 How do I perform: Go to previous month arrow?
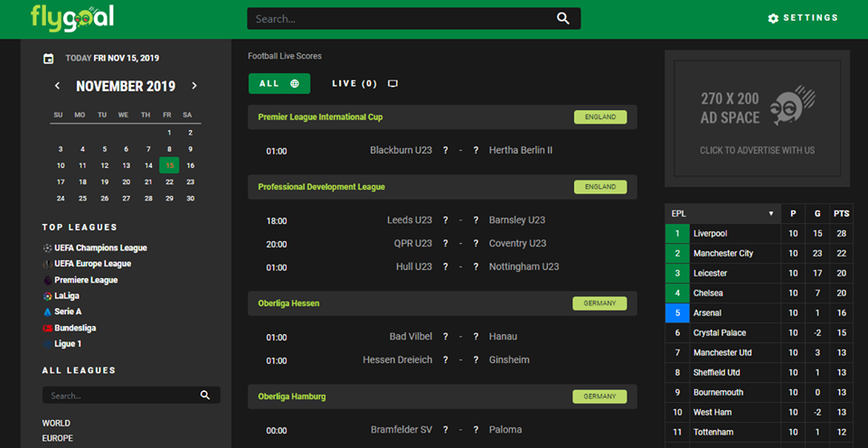57,86
